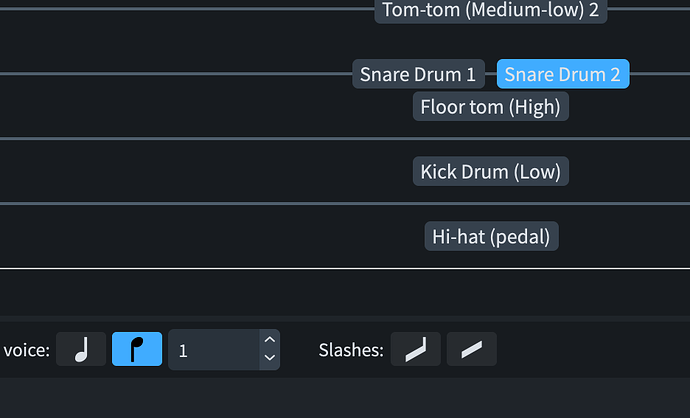690x418 pixels.
Task: Click the "voice:" text label
Action: pos(27,350)
